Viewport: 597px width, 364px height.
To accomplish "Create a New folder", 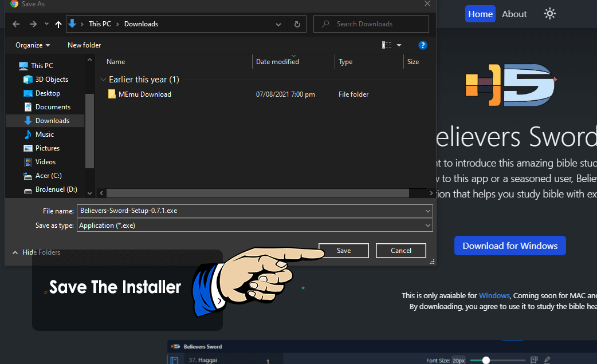I will (84, 45).
